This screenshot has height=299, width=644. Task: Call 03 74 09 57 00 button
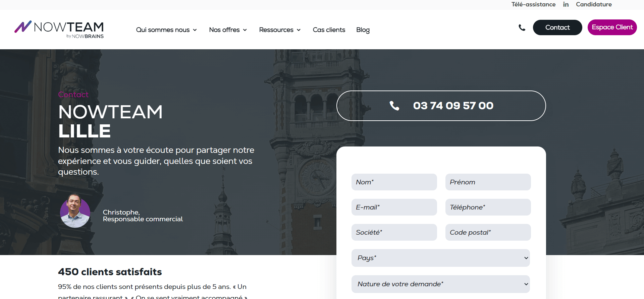coord(441,106)
